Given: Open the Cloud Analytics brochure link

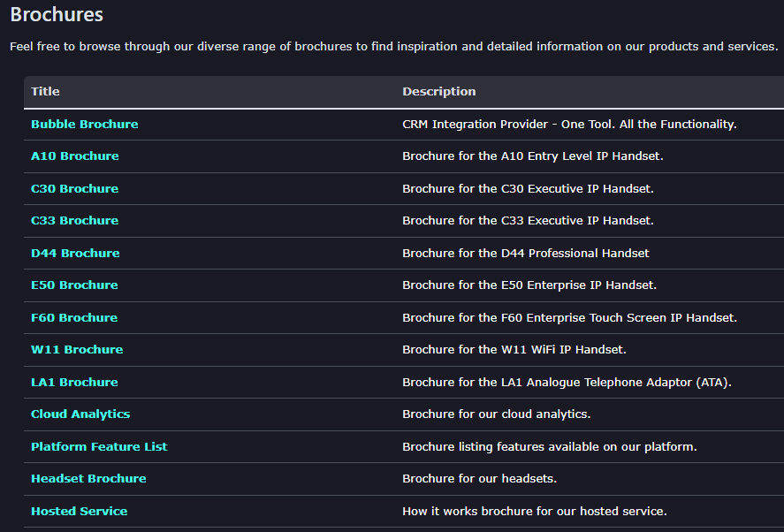Looking at the screenshot, I should [80, 414].
